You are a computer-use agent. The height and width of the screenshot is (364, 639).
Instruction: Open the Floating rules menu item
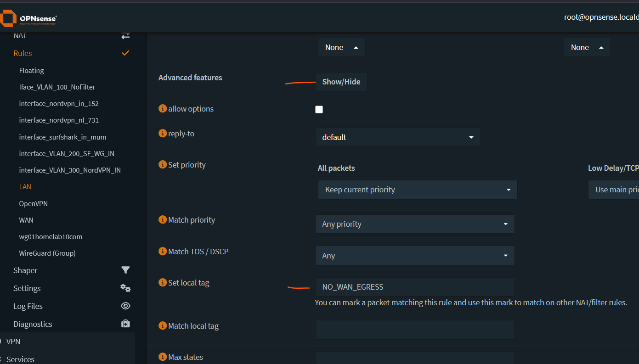(x=31, y=71)
